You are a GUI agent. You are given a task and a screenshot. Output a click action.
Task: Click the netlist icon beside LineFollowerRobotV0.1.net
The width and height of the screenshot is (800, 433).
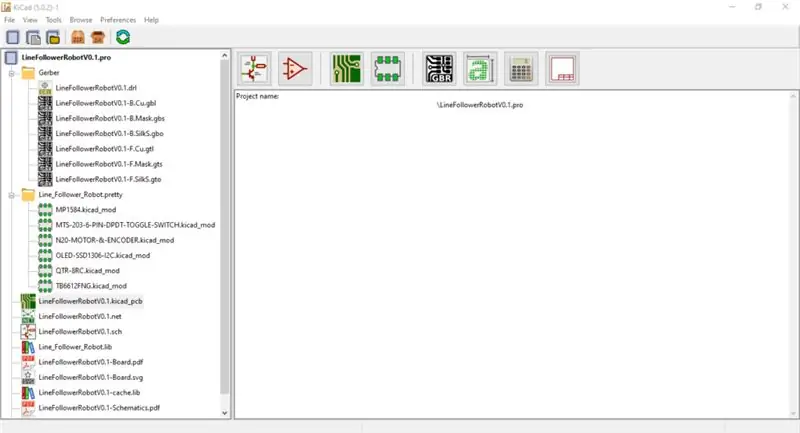tap(28, 316)
